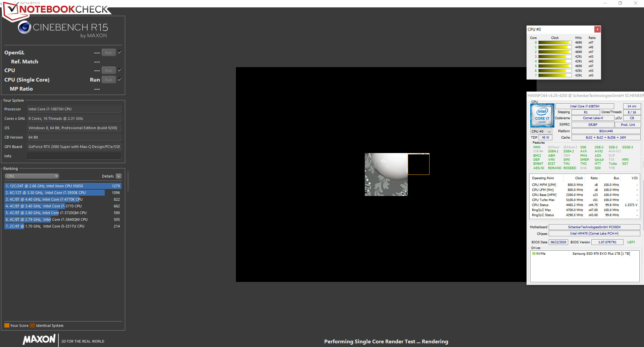The height and width of the screenshot is (347, 644).
Task: Toggle the CPU (Single Core) test checkbox
Action: click(x=120, y=80)
